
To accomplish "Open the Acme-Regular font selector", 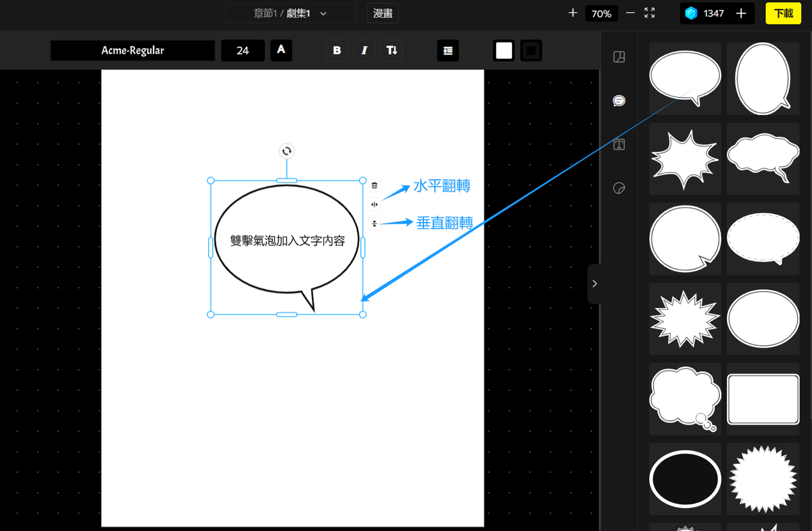I will (x=133, y=51).
